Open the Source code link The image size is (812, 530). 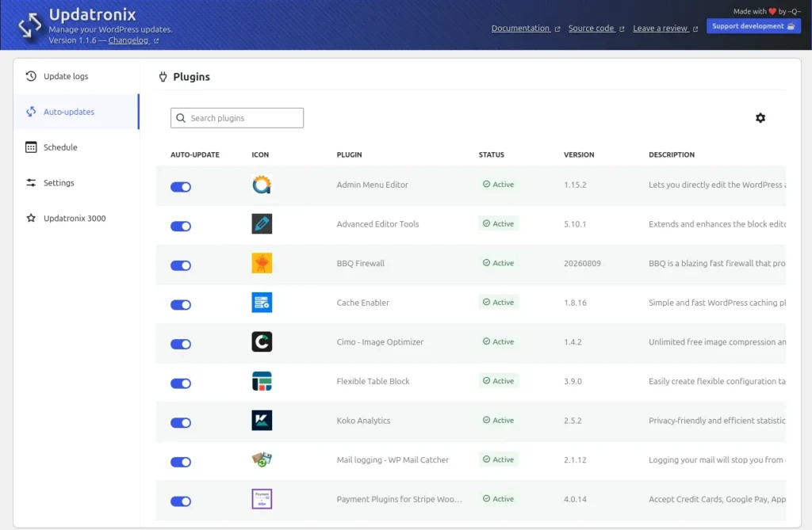point(591,29)
